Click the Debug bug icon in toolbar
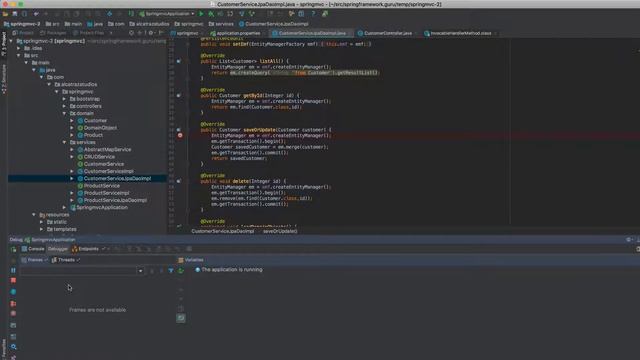The height and width of the screenshot is (360, 640). tap(211, 14)
